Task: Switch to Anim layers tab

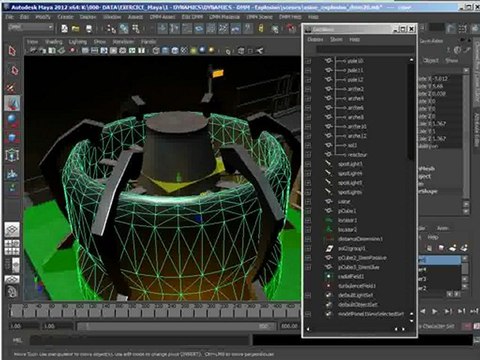Action: pos(442,228)
